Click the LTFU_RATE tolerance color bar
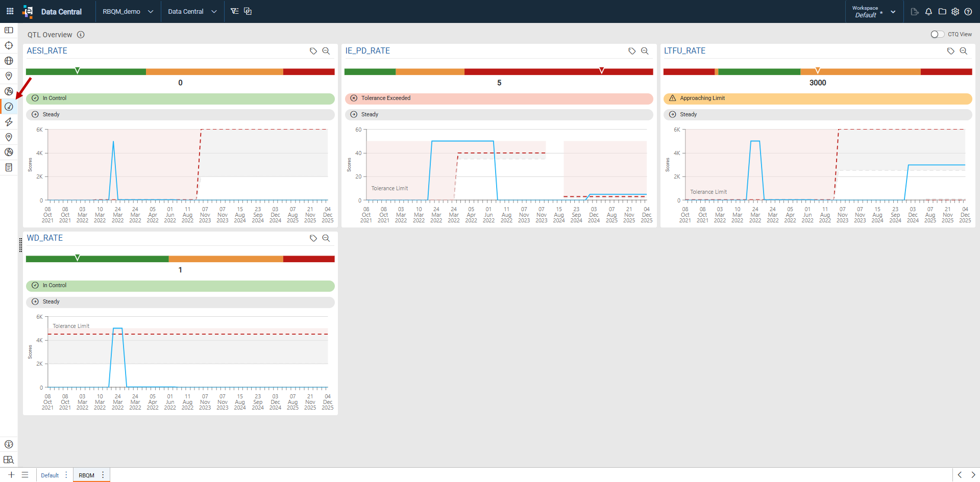Image resolution: width=980 pixels, height=482 pixels. [x=818, y=72]
